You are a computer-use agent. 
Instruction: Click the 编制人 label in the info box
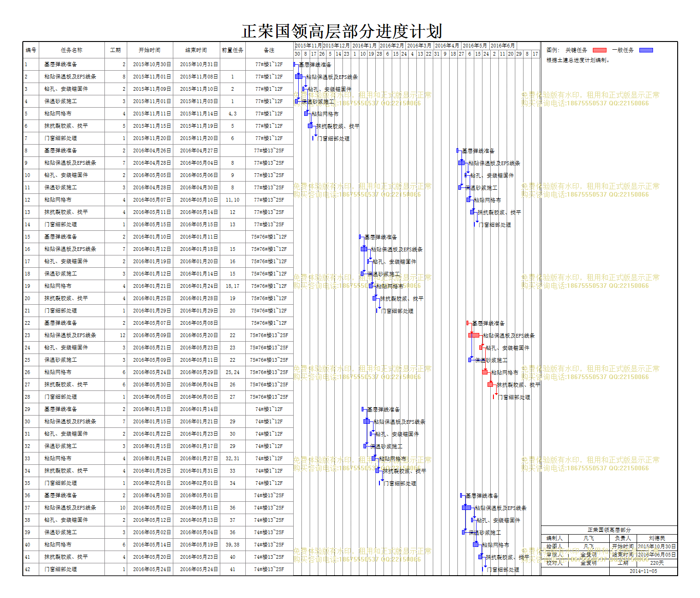pos(555,538)
